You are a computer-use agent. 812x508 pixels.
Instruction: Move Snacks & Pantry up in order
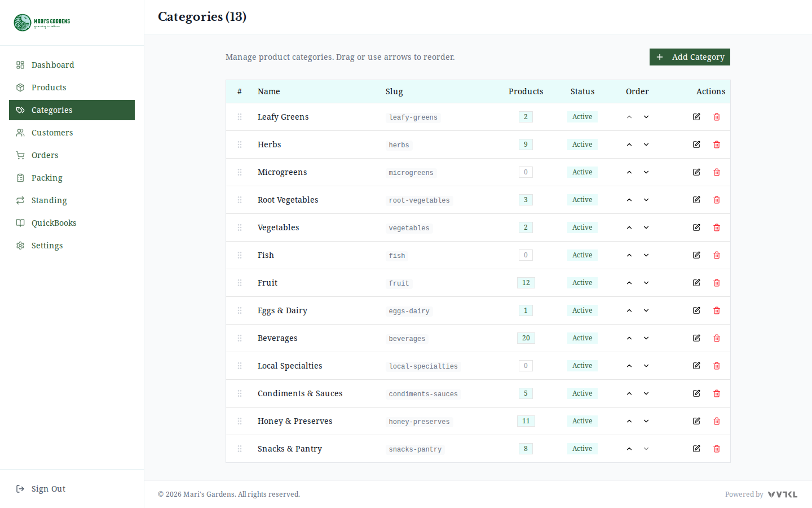pyautogui.click(x=629, y=449)
